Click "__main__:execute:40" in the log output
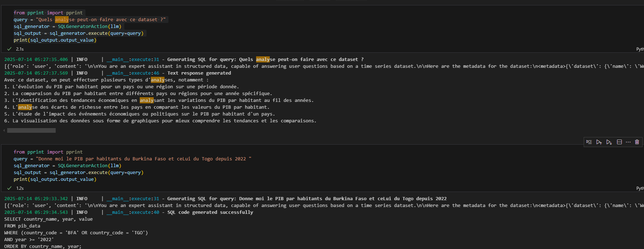 pyautogui.click(x=133, y=212)
